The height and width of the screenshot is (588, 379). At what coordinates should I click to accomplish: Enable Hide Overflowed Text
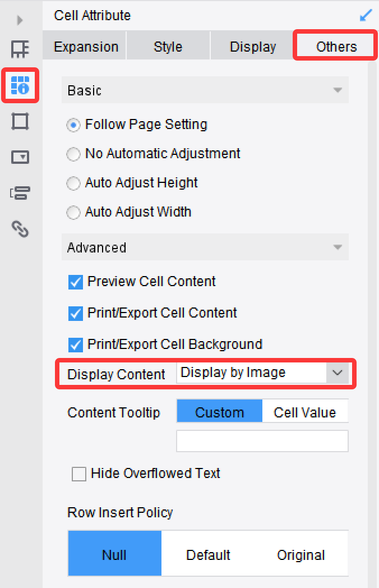pyautogui.click(x=78, y=474)
